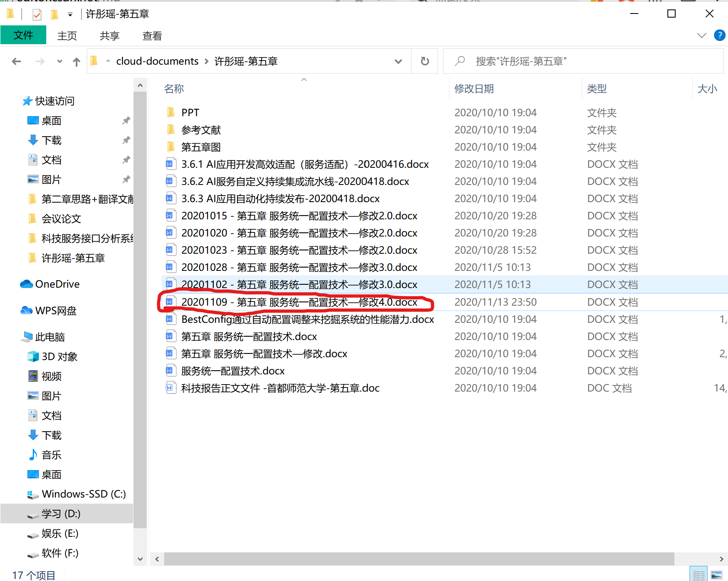
Task: Select the 20201109 修改4.0 docx file
Action: point(299,302)
